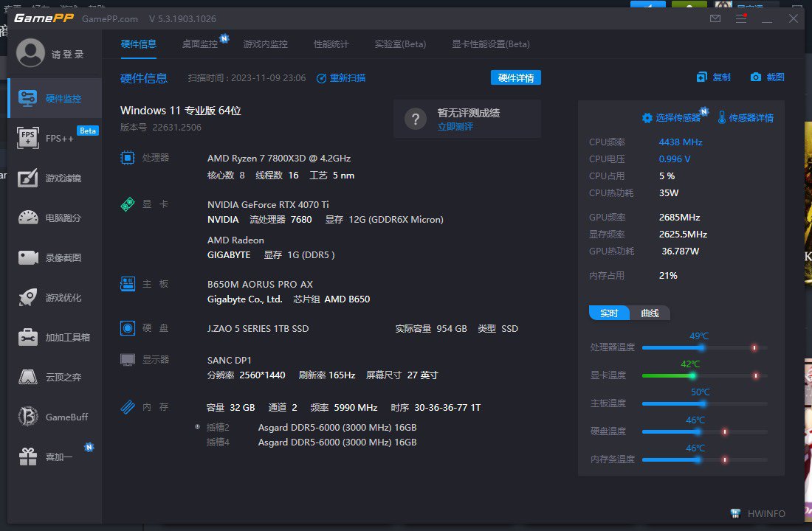Image resolution: width=812 pixels, height=531 pixels.
Task: Click the 传感器详情 link text
Action: click(x=751, y=118)
